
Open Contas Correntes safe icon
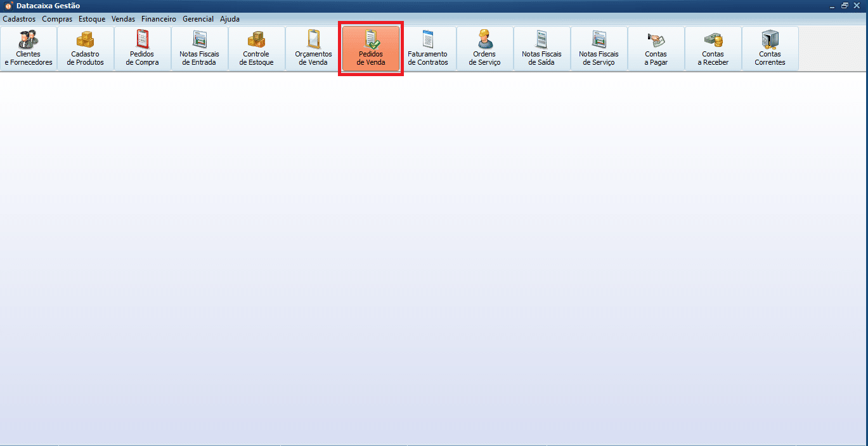[770, 41]
